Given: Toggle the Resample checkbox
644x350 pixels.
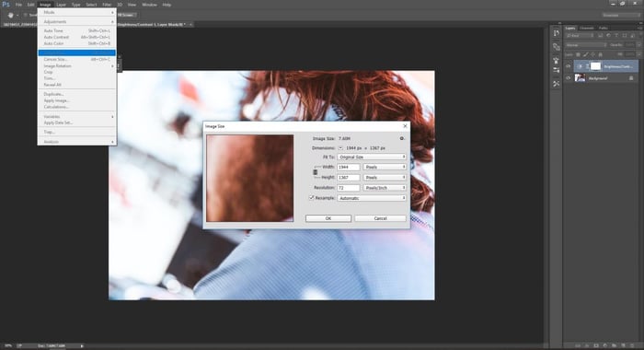Looking at the screenshot, I should click(311, 198).
